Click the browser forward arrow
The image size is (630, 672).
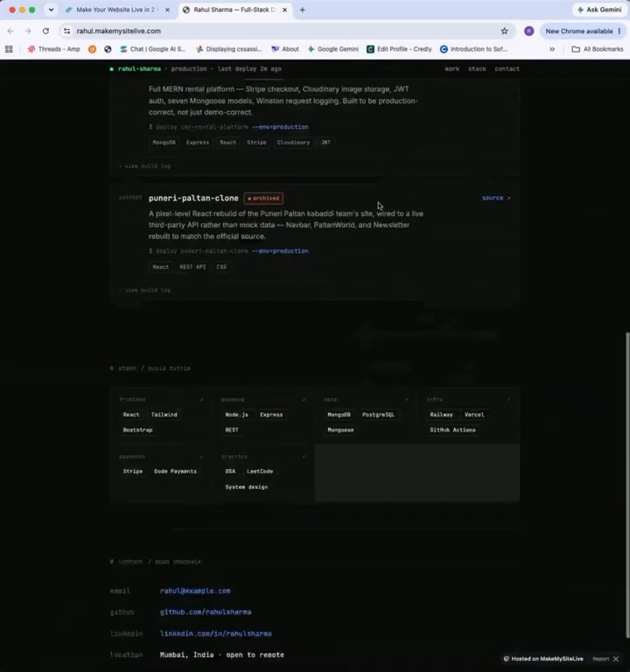coord(28,31)
